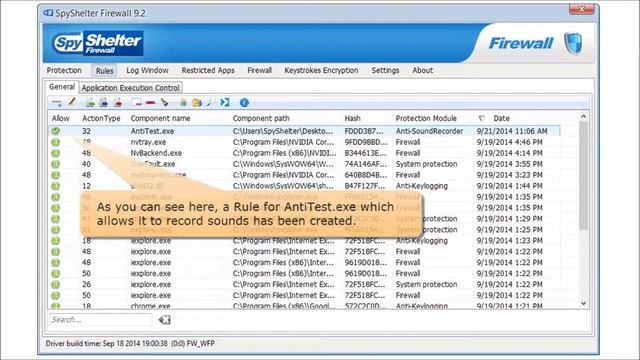
Task: Click the FDDD387... hash cell
Action: tap(364, 131)
